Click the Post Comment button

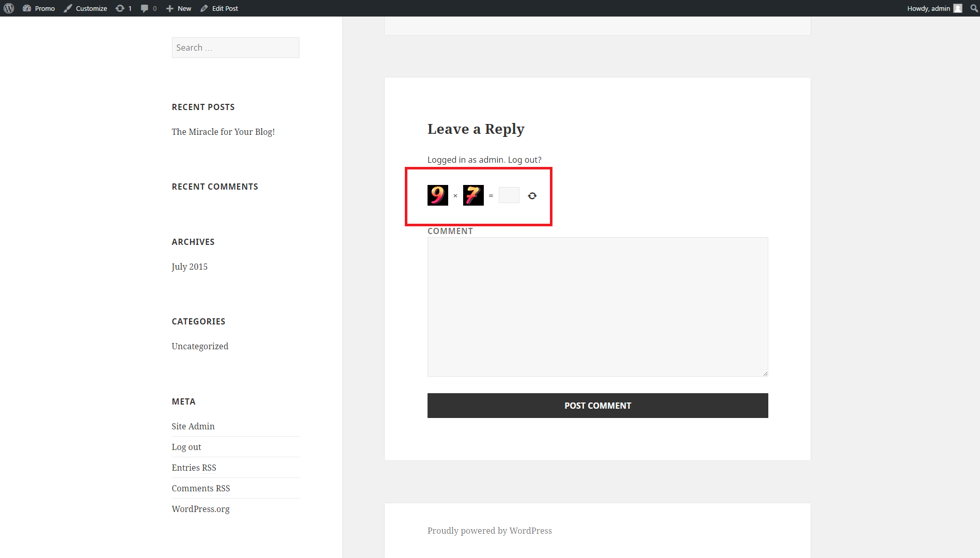point(598,406)
